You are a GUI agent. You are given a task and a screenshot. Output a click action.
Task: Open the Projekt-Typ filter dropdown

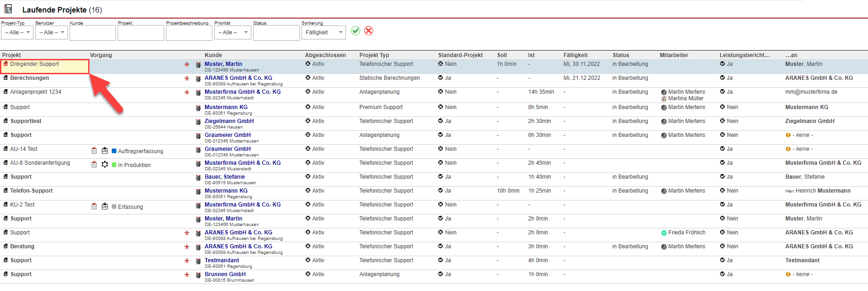point(17,32)
